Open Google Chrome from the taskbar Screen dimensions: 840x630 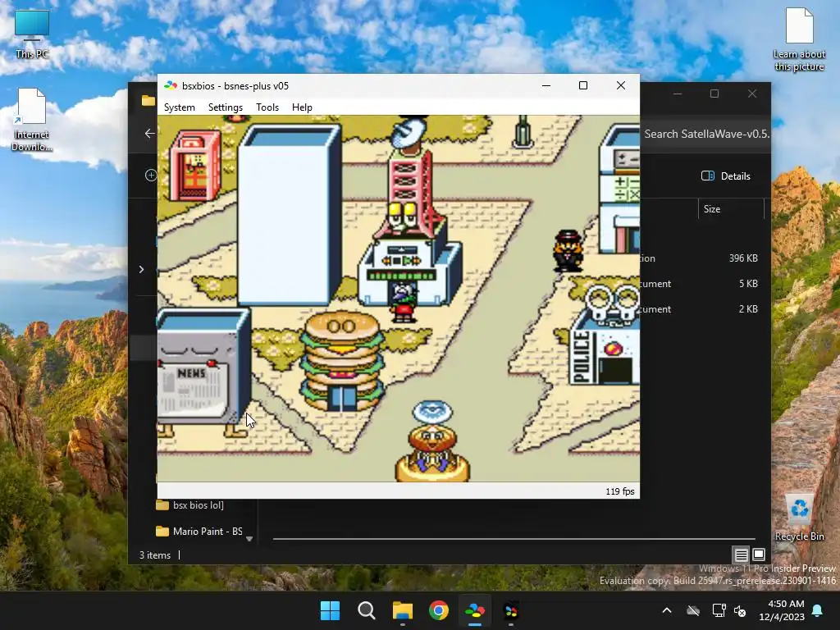pos(438,610)
